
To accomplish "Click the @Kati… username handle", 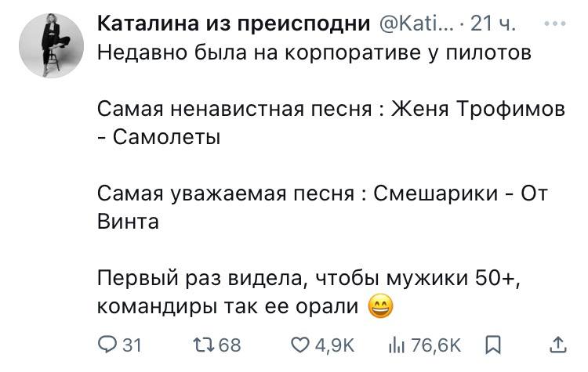I will point(416,25).
